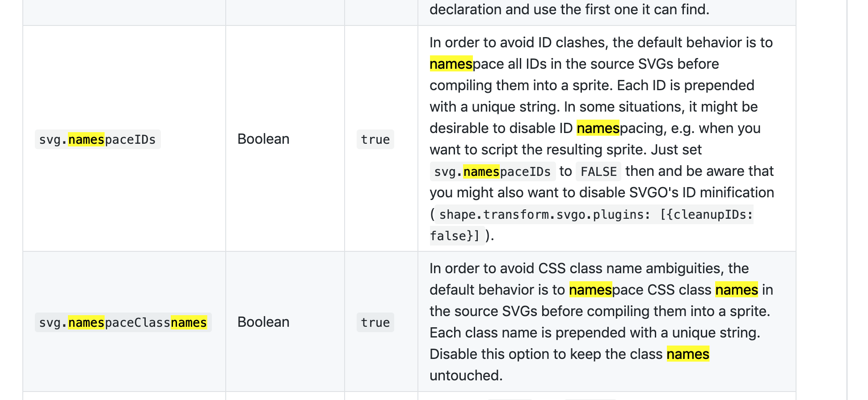
Task: Click the svg.namespaceIDs option name code
Action: click(97, 139)
